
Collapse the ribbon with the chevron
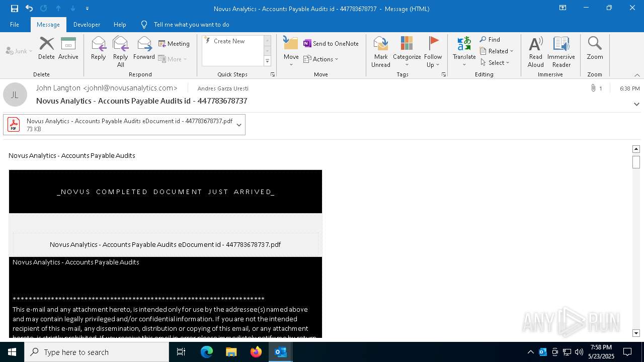click(x=637, y=75)
